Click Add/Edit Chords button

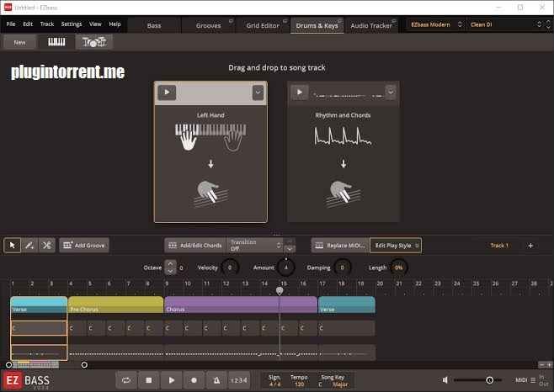(195, 245)
